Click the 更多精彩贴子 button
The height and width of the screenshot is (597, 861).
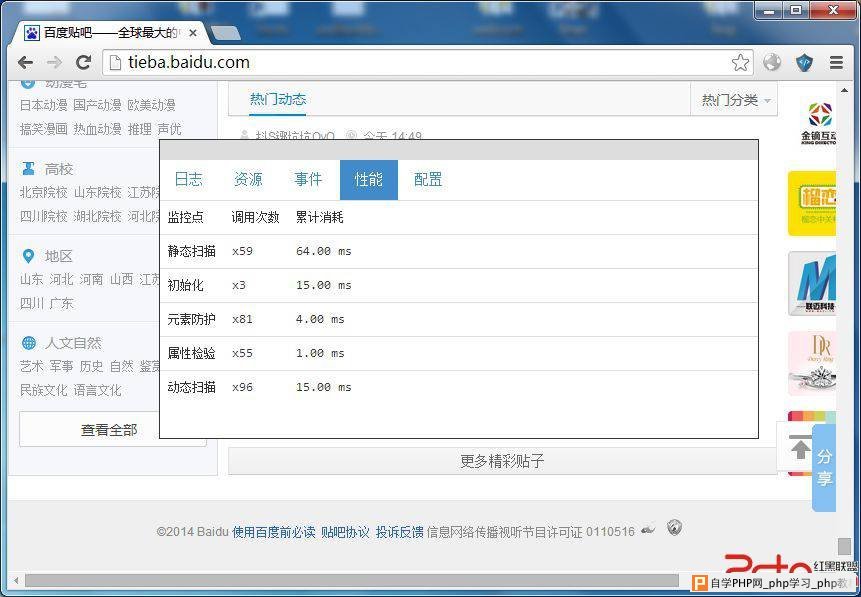(502, 461)
